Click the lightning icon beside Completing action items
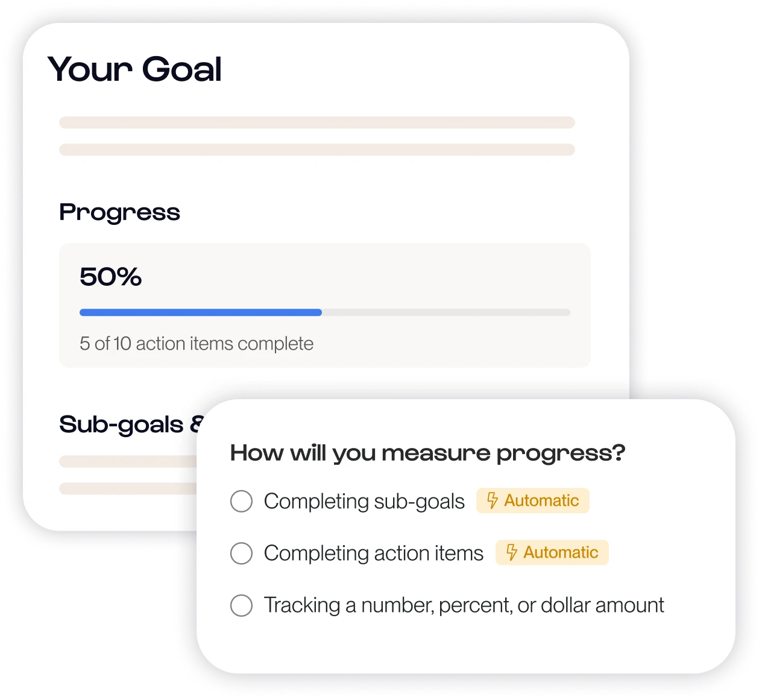 (x=511, y=552)
